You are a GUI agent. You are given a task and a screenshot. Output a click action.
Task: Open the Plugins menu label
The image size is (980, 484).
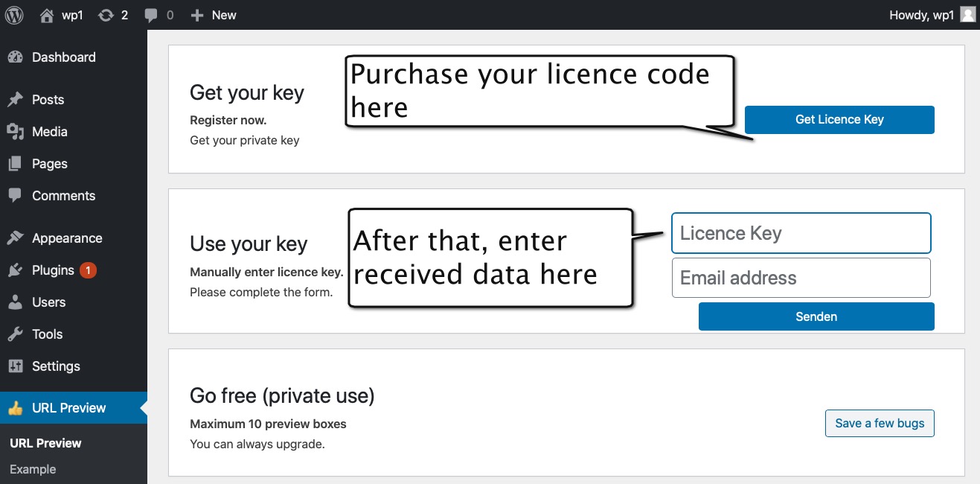(53, 270)
